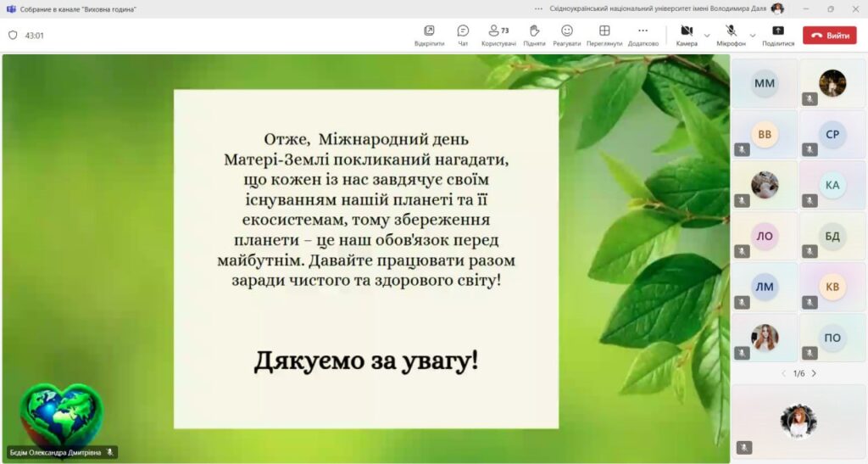Show the participants list (73)

[x=498, y=35]
